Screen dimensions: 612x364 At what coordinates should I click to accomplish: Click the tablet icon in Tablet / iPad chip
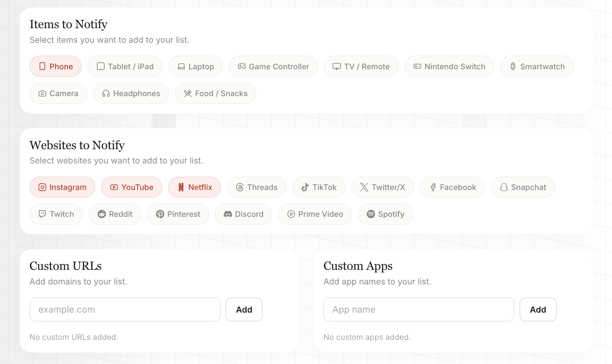101,66
